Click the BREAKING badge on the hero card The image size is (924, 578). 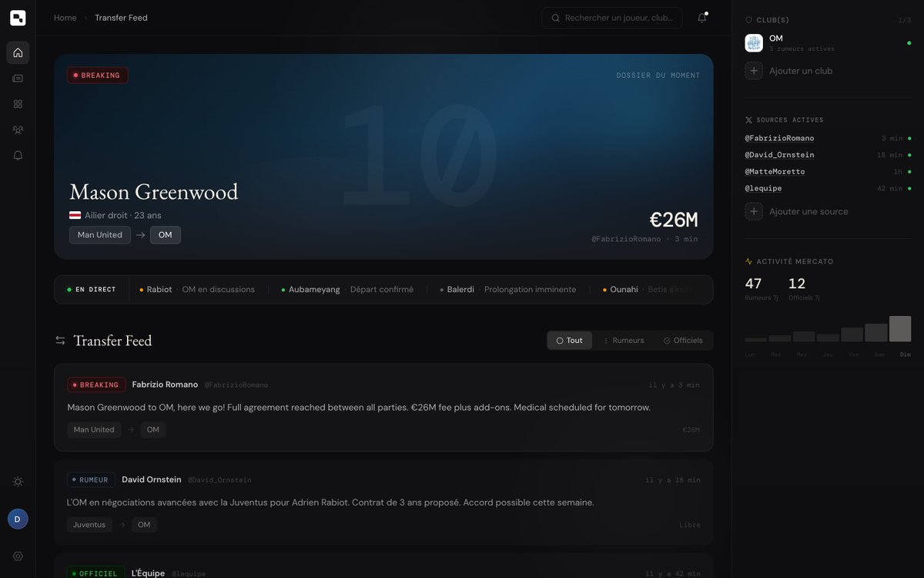(97, 76)
